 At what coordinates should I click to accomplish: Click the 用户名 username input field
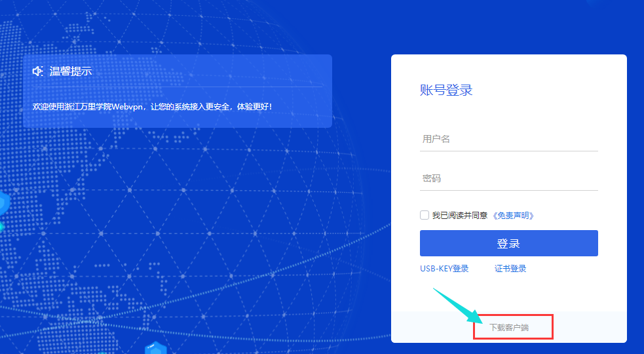coord(508,139)
